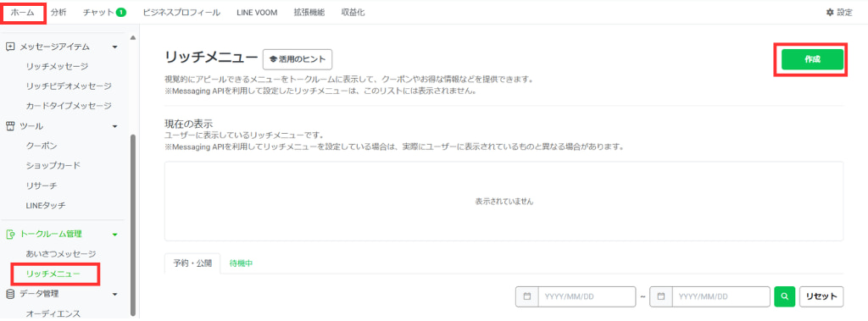Image resolution: width=868 pixels, height=321 pixels.
Task: Click the green 作成 button
Action: tap(812, 59)
